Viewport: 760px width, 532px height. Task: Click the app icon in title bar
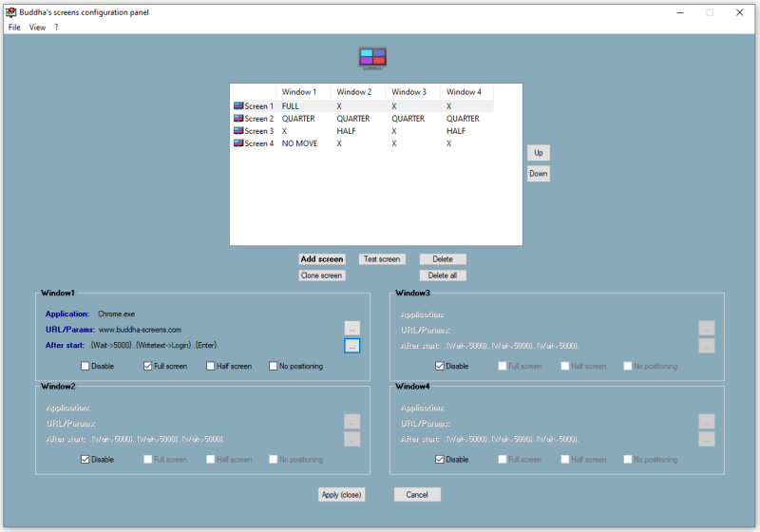(x=10, y=12)
